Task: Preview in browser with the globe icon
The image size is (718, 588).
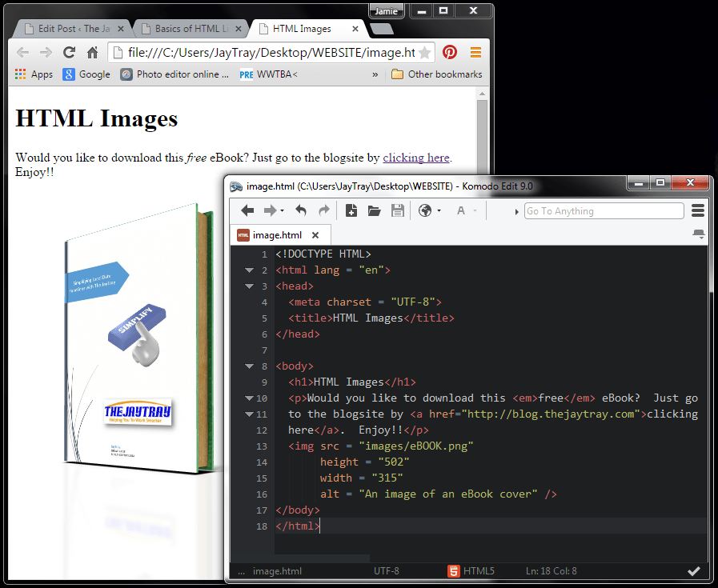Action: click(425, 211)
